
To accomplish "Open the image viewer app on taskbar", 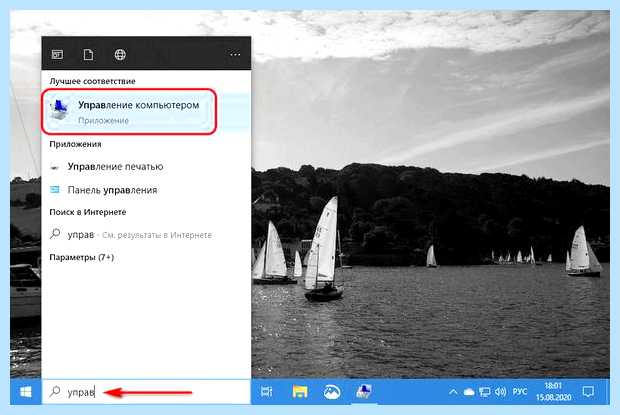I will pos(332,392).
